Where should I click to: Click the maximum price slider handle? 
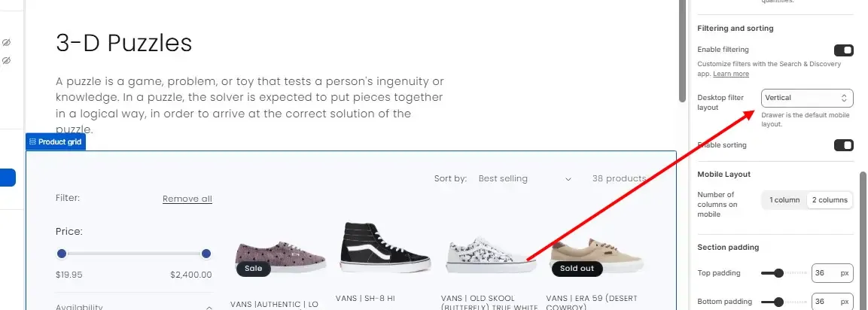click(206, 254)
